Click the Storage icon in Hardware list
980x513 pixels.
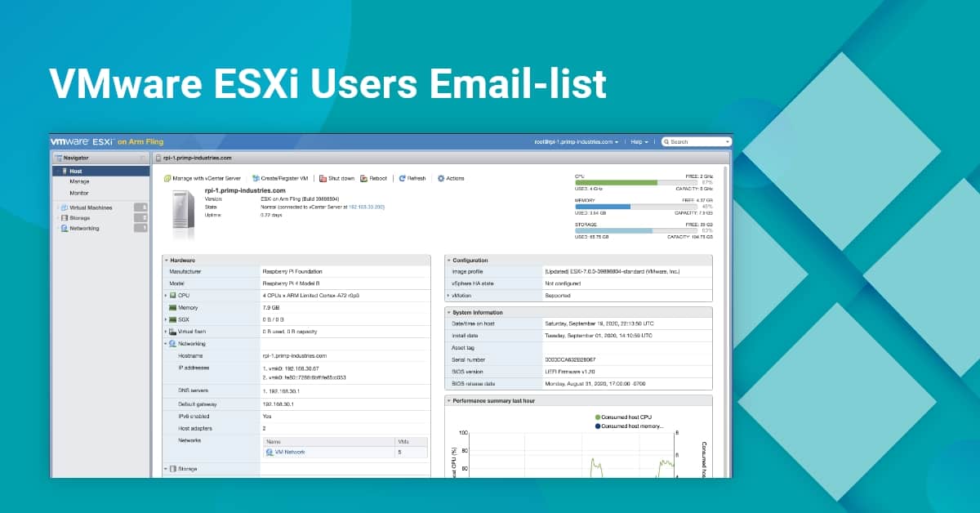[172, 469]
